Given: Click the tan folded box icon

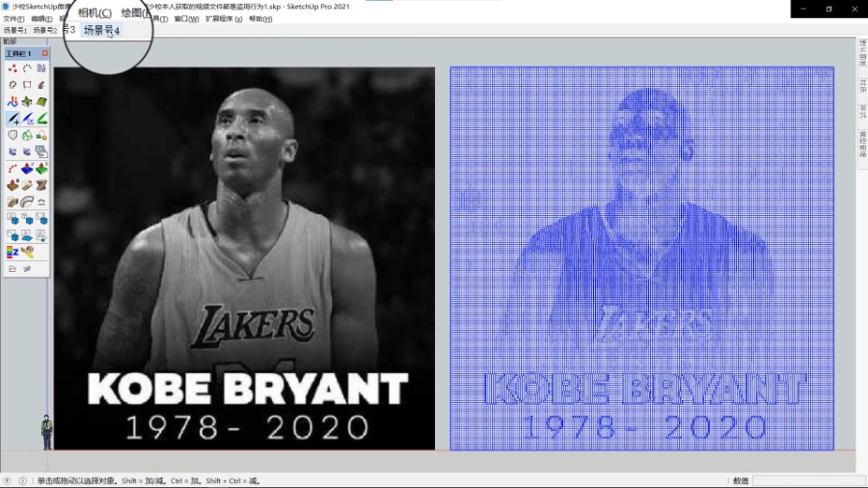Looking at the screenshot, I should click(13, 202).
